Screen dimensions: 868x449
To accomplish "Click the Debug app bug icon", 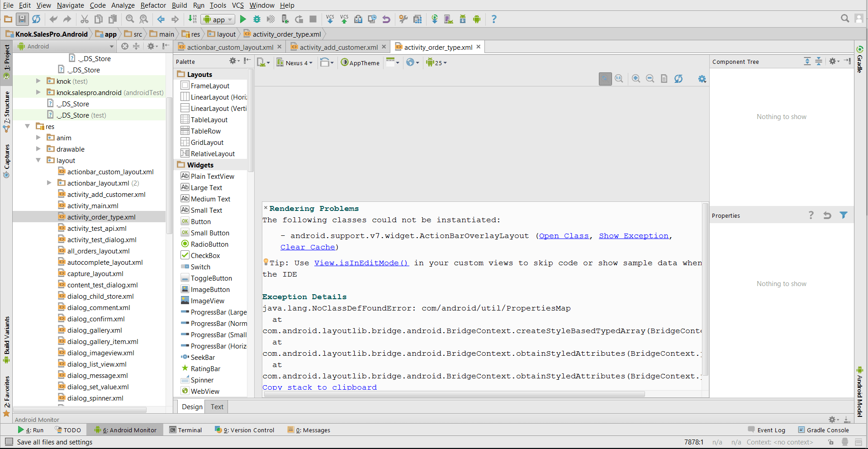I will pos(257,19).
